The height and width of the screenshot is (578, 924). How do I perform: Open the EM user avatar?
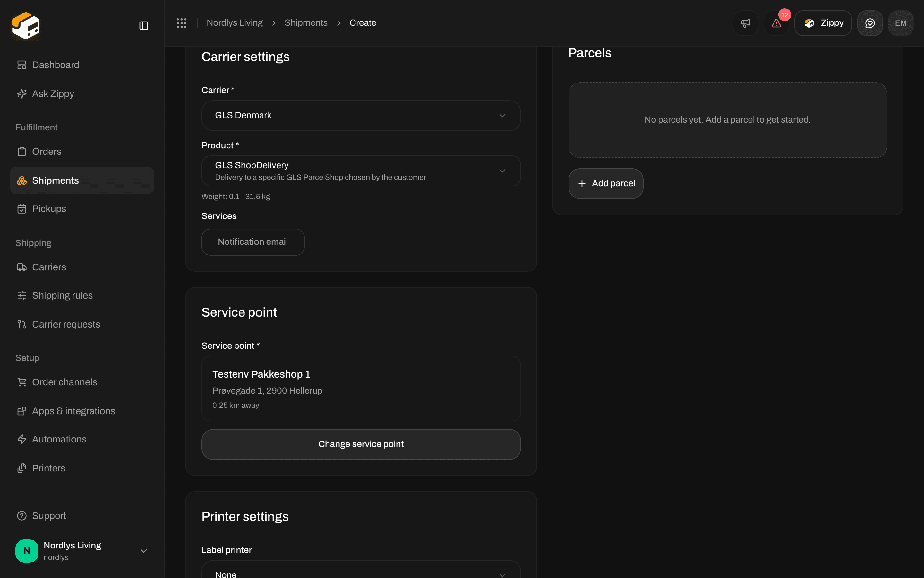(x=901, y=23)
